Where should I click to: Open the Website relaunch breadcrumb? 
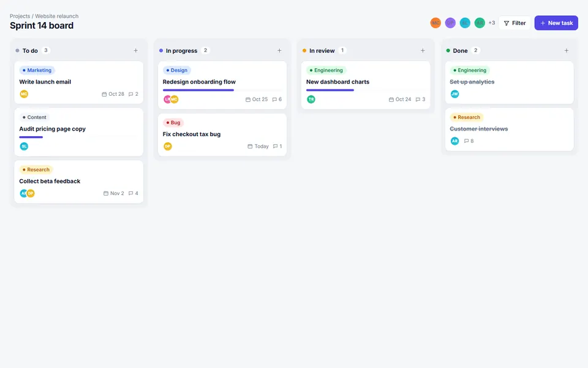pyautogui.click(x=56, y=16)
